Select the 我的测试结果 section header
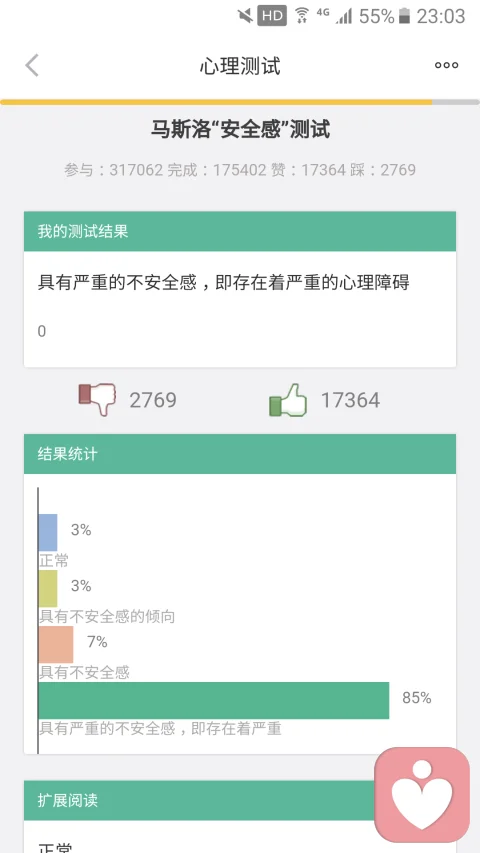 point(240,231)
